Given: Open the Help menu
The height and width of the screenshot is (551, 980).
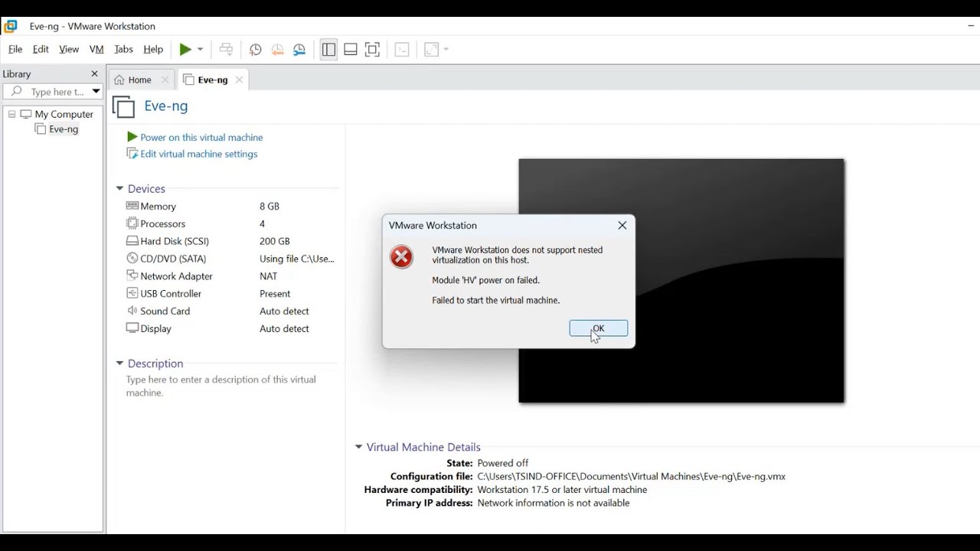Looking at the screenshot, I should (153, 49).
